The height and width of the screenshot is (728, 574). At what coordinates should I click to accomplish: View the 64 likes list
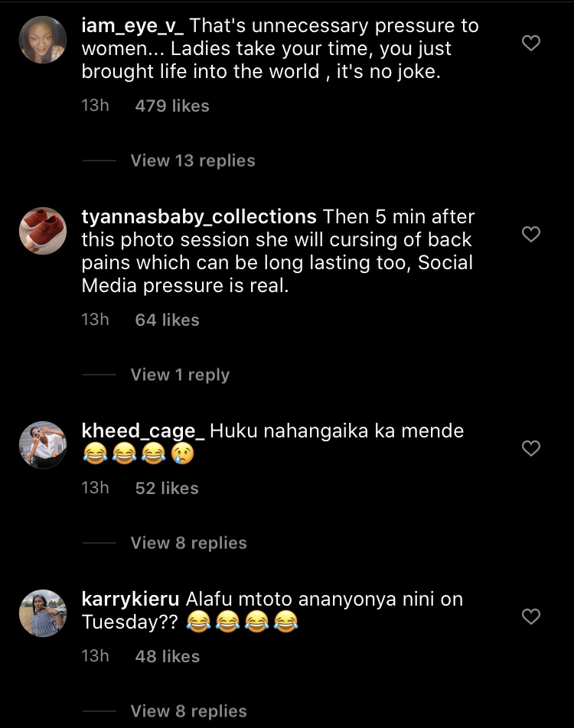tap(167, 320)
